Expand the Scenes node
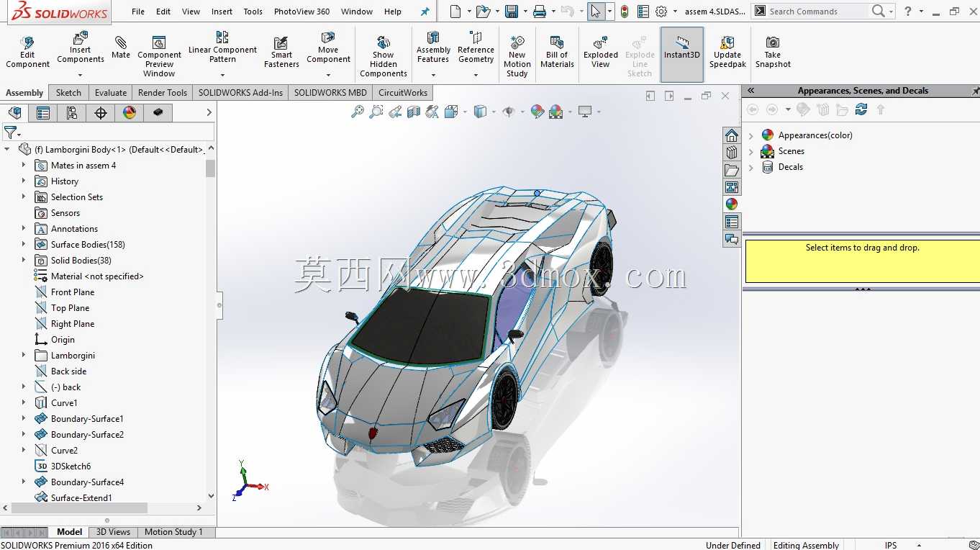This screenshot has width=980, height=550. click(x=751, y=151)
